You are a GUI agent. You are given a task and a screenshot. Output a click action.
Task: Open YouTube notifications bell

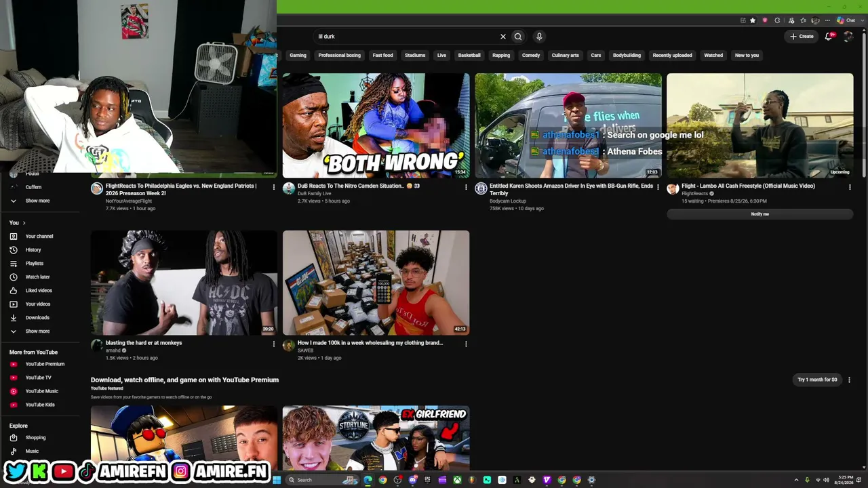(829, 37)
